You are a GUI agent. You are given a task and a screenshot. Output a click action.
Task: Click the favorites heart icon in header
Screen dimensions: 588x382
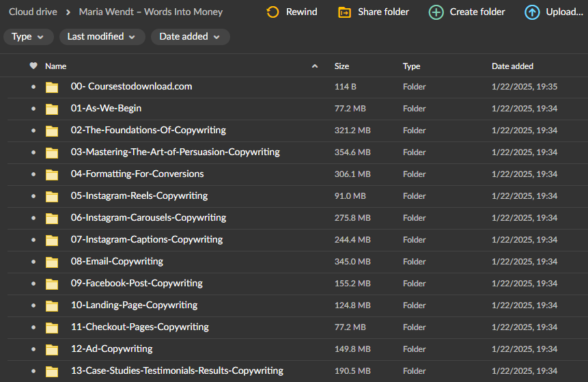point(33,66)
